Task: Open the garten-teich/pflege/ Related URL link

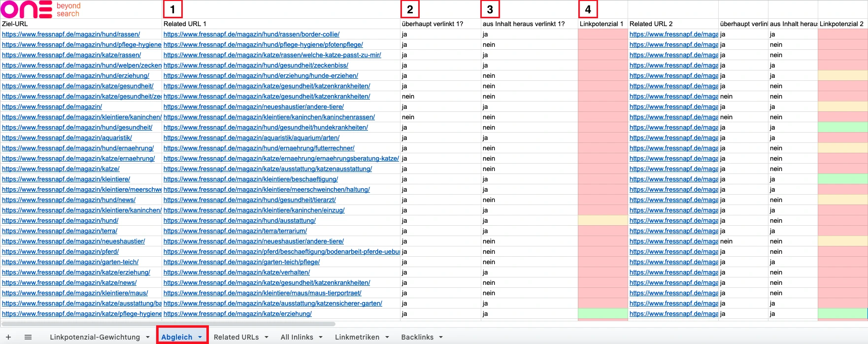Action: 241,262
